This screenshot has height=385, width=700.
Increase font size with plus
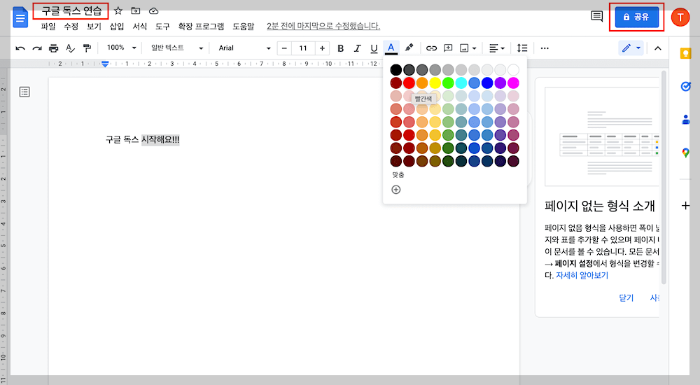pos(322,48)
